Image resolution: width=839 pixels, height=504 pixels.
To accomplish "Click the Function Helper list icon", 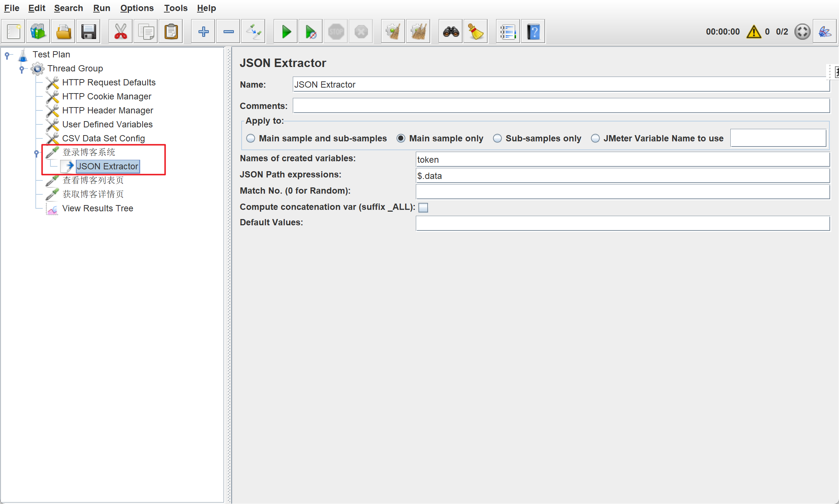I will point(508,32).
